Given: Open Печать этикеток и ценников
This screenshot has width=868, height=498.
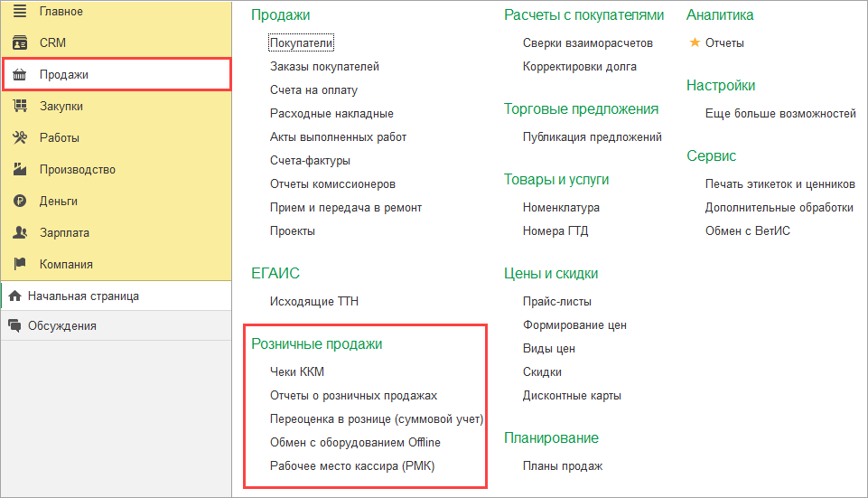Looking at the screenshot, I should 779,183.
